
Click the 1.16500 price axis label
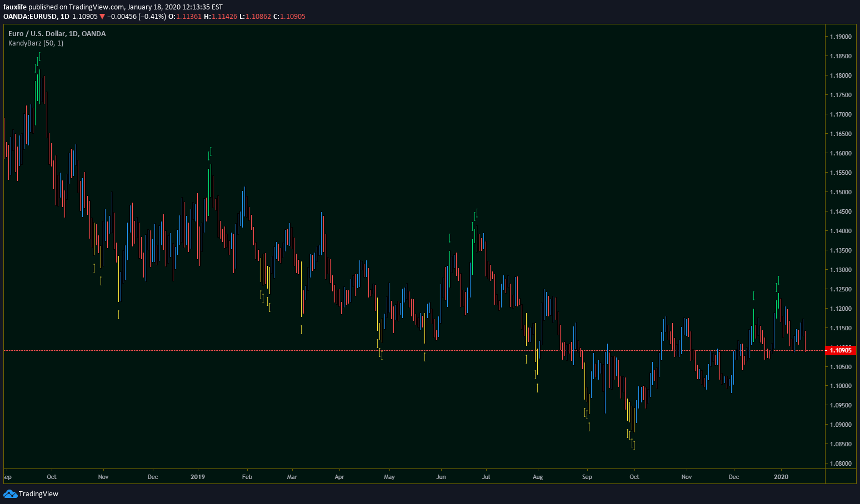[841, 134]
